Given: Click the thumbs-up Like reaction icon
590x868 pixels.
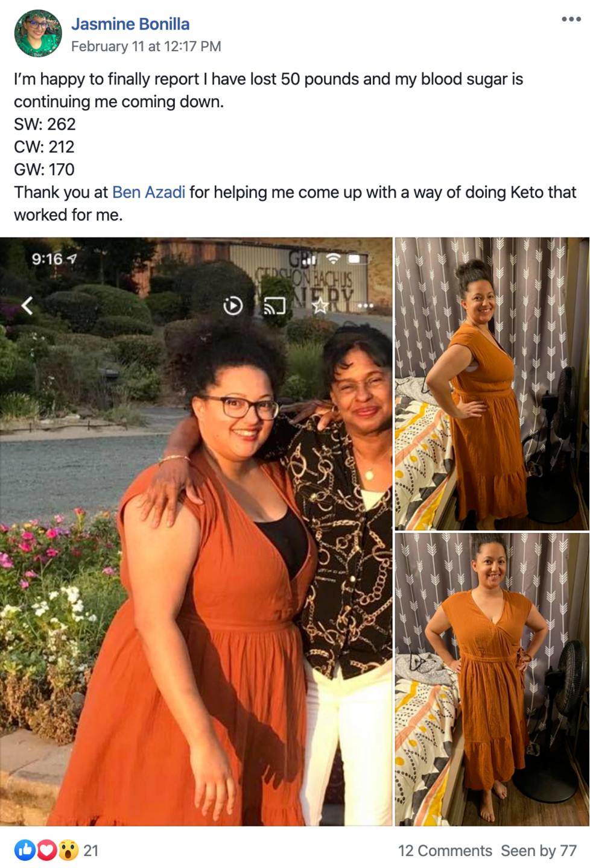Looking at the screenshot, I should (x=25, y=851).
